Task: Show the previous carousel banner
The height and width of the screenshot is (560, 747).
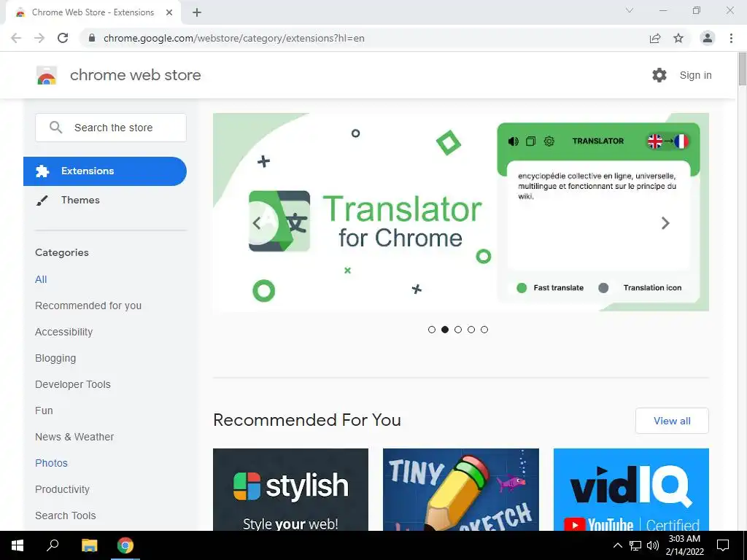Action: pyautogui.click(x=258, y=222)
